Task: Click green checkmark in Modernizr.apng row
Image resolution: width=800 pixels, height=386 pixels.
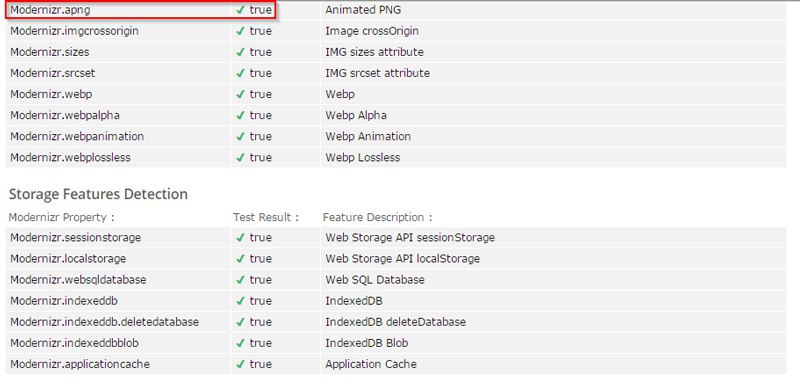Action: pos(240,10)
